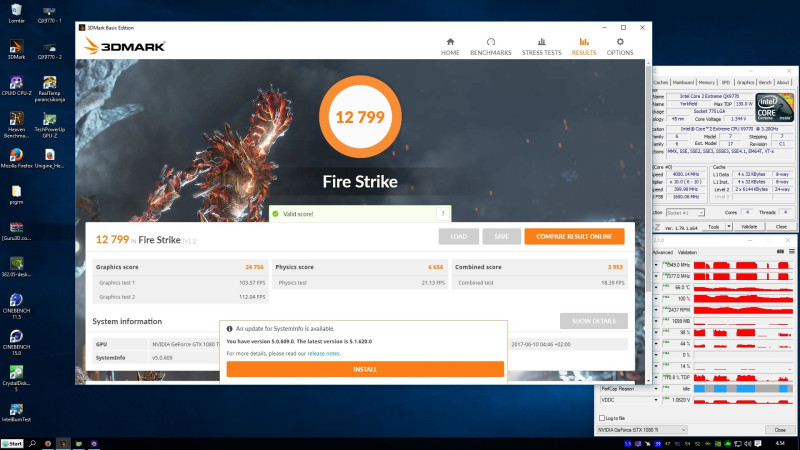Open the GPU selector showing NVIDIA GeForce GTX 1080 Ti

[x=642, y=430]
